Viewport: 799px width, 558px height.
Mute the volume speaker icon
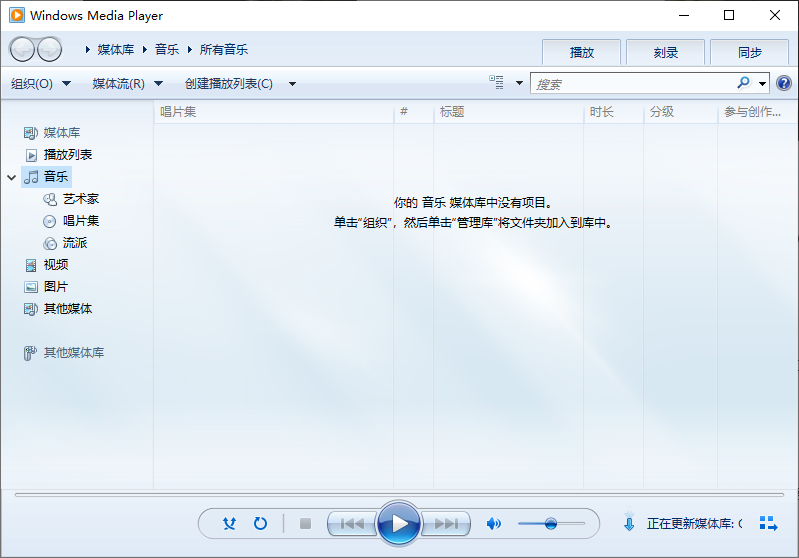click(493, 523)
